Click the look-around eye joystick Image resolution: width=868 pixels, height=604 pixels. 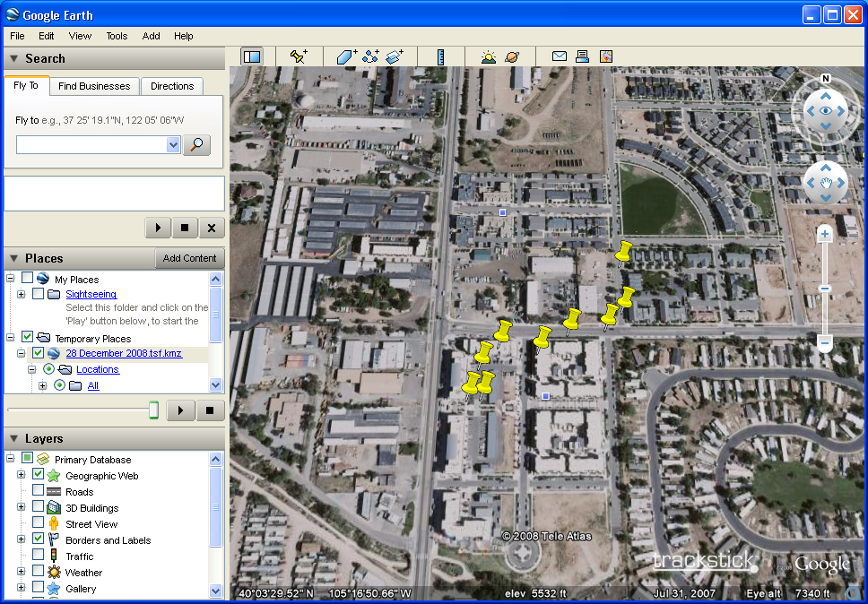click(x=825, y=110)
